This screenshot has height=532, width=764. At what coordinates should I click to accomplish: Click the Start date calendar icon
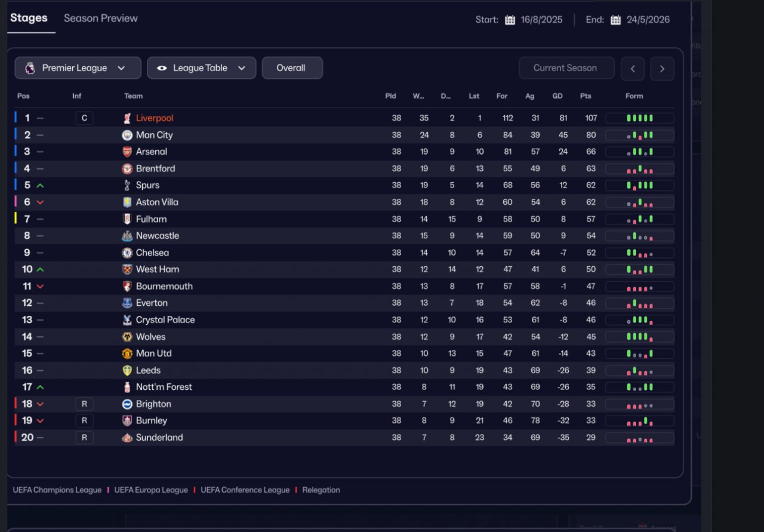click(510, 20)
